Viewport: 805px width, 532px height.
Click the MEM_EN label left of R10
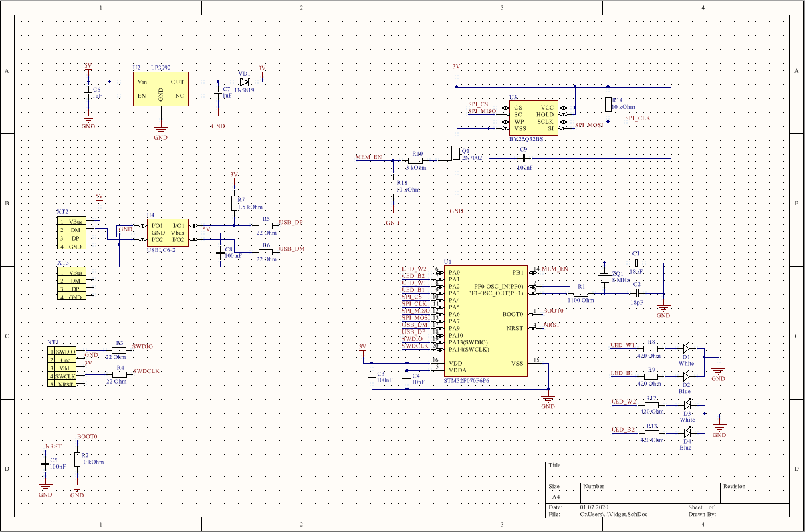pos(369,156)
